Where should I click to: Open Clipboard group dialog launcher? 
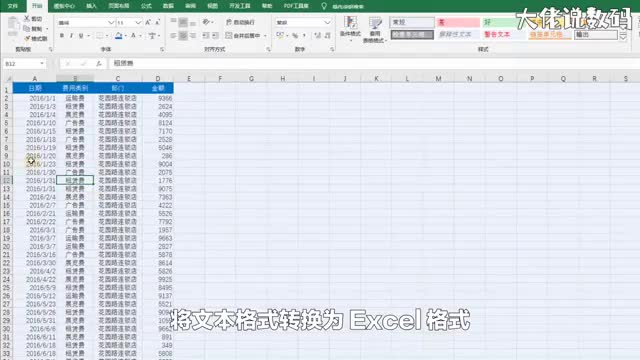point(51,49)
